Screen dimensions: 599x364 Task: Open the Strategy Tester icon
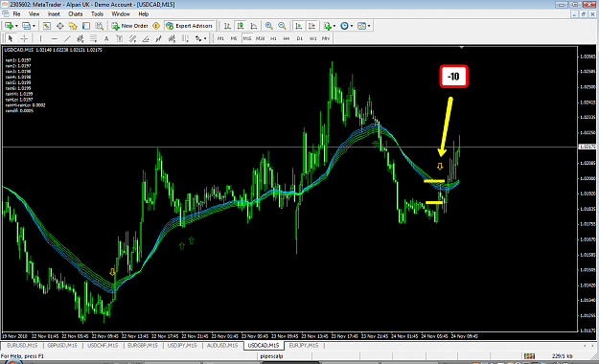(100, 26)
